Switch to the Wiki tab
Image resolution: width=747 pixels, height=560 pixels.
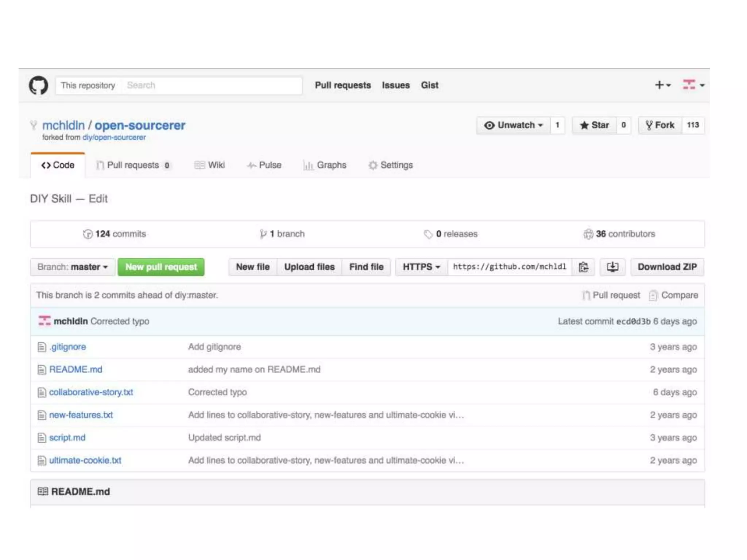(210, 165)
